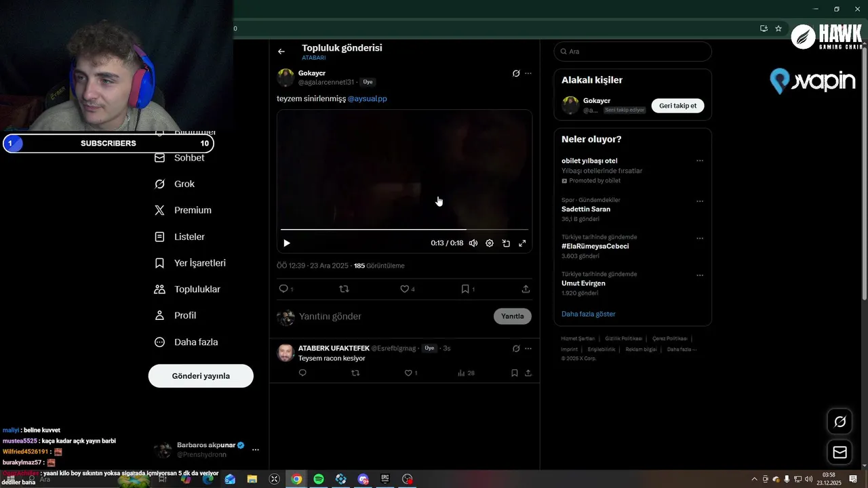Expand Daha fazla in the sidebar

click(x=186, y=342)
